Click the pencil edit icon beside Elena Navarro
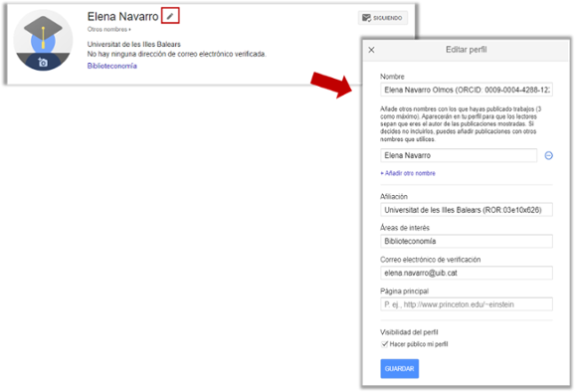 point(170,16)
